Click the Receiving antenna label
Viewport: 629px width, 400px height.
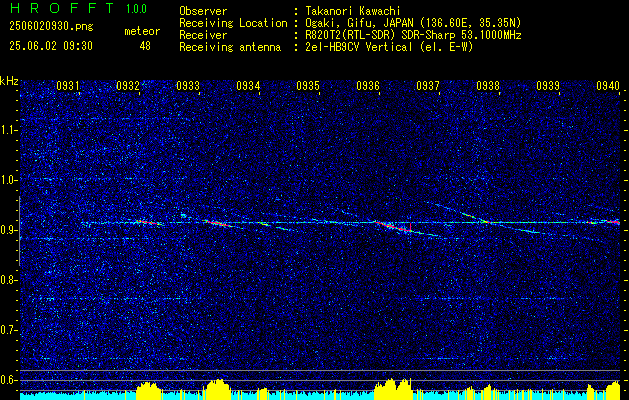(230, 47)
